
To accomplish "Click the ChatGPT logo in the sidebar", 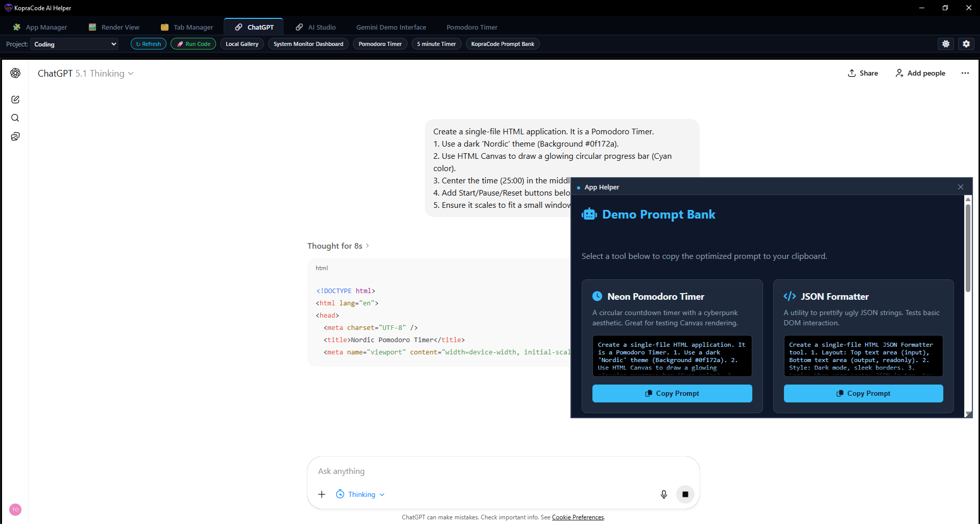I will click(x=15, y=73).
